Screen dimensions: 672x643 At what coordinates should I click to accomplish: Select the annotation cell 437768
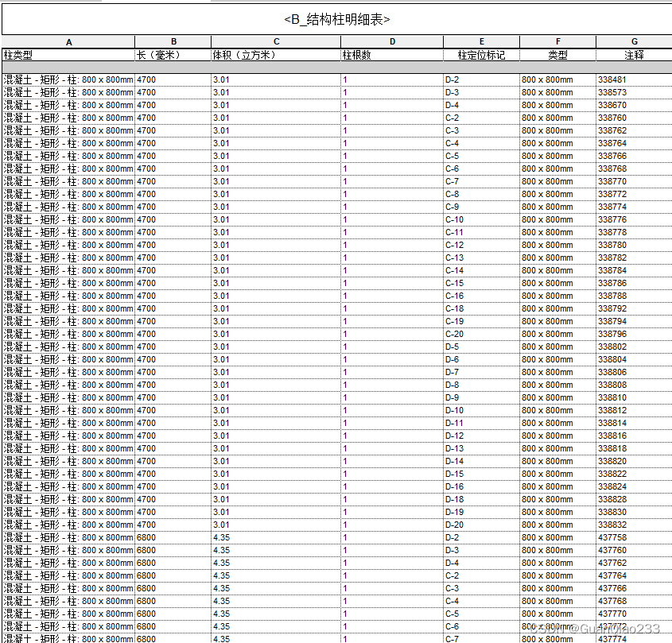(635, 601)
